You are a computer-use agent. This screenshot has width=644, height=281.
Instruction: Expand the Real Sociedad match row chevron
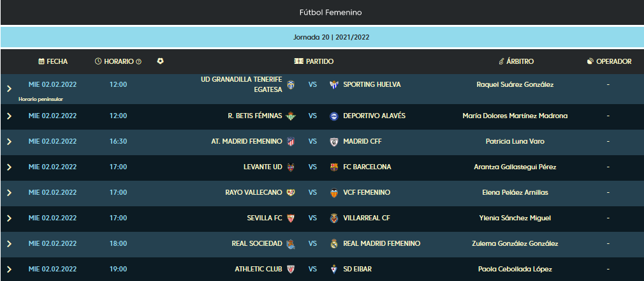(x=9, y=244)
